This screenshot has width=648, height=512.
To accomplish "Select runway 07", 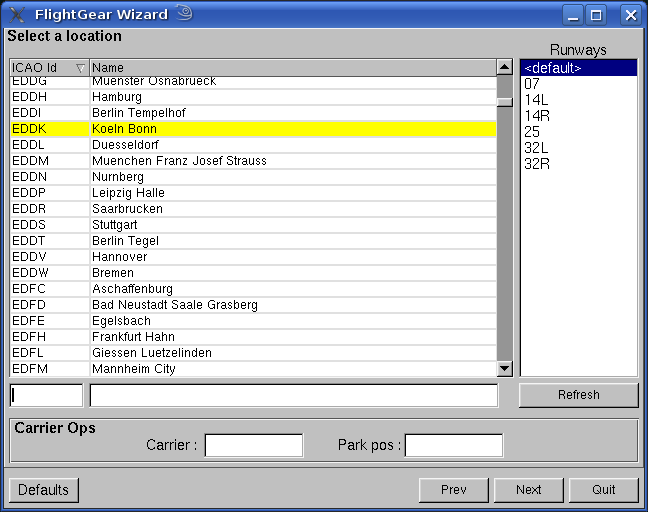I will pyautogui.click(x=579, y=84).
